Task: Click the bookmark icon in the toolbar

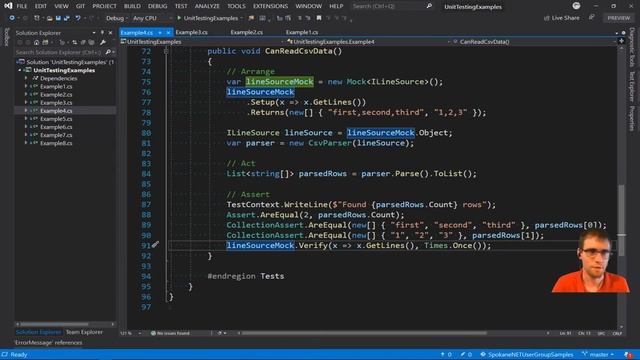Action: coord(319,18)
